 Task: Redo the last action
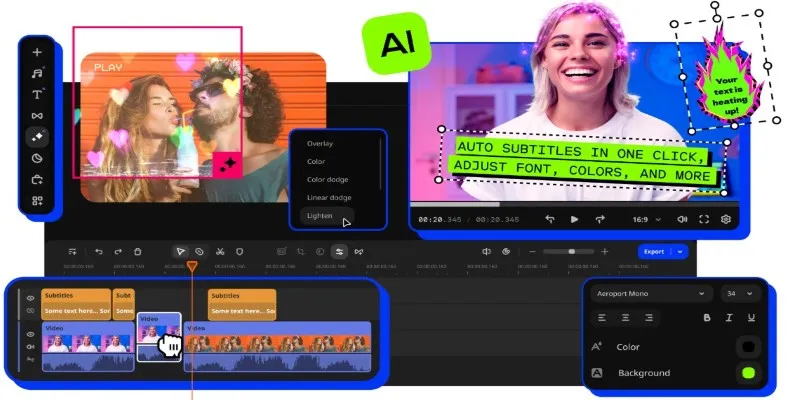[x=118, y=252]
